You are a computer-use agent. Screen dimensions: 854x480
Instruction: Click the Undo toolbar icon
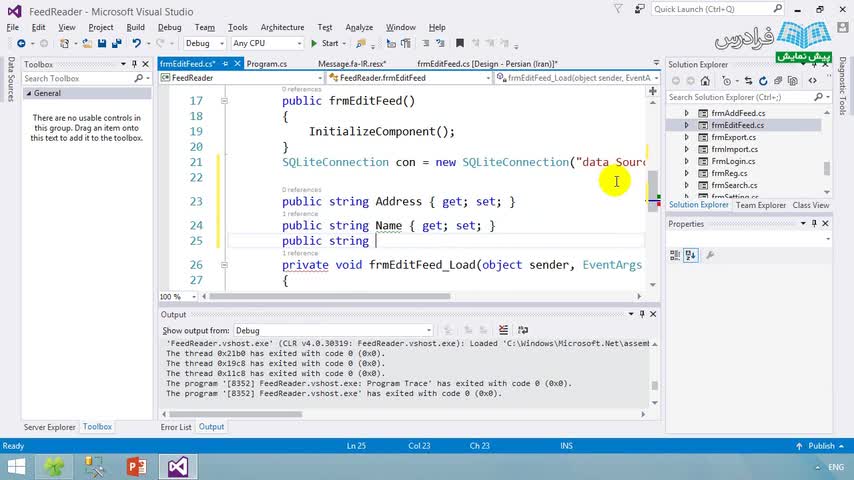pyautogui.click(x=136, y=43)
